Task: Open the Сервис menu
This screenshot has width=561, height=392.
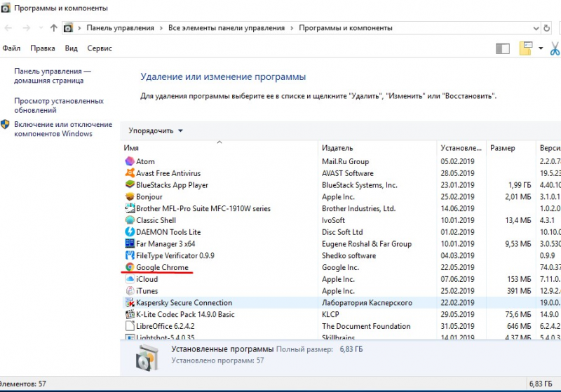Action: point(100,48)
